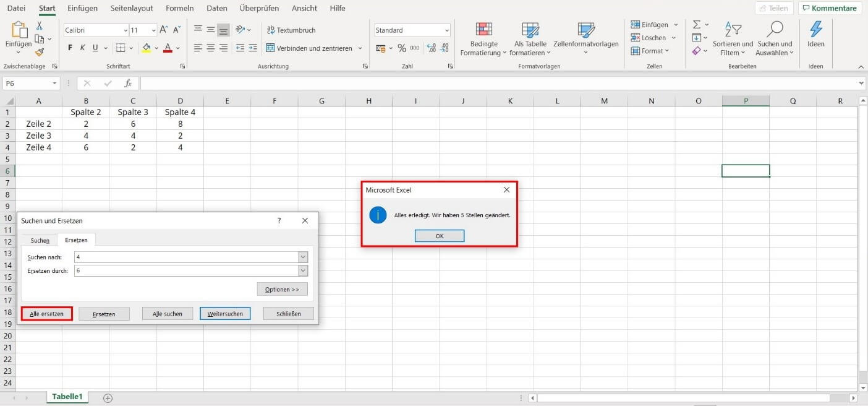Viewport: 868px width, 406px height.
Task: Add a new sheet with plus icon
Action: click(108, 398)
